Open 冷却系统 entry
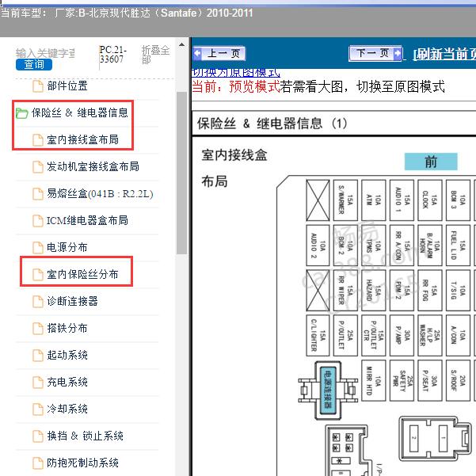Viewport: 476px width, 476px height. pos(67,409)
